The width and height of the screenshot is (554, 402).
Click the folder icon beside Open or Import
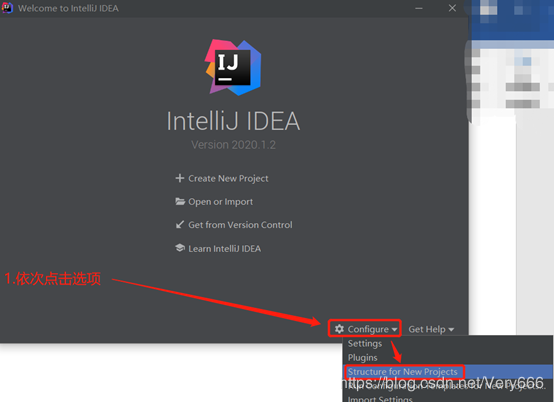coord(180,201)
